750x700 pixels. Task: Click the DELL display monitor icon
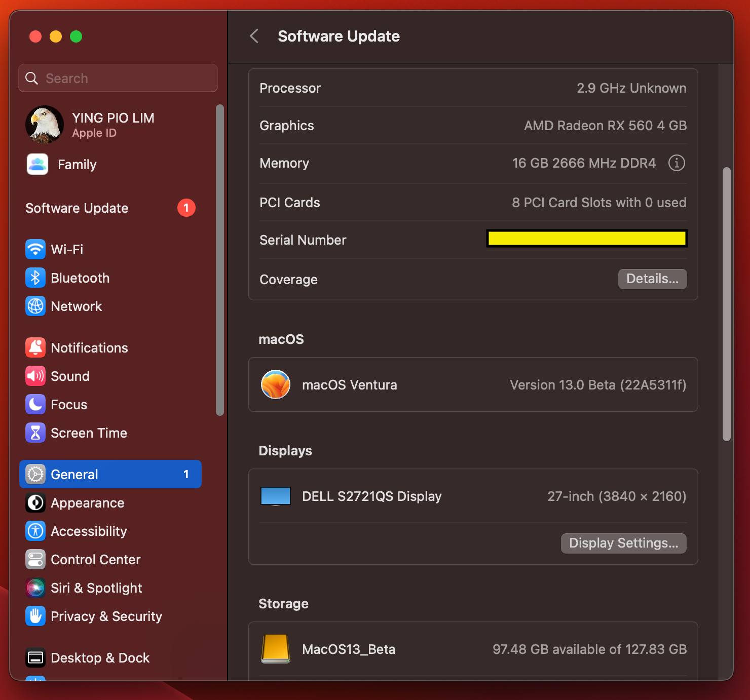click(x=276, y=496)
